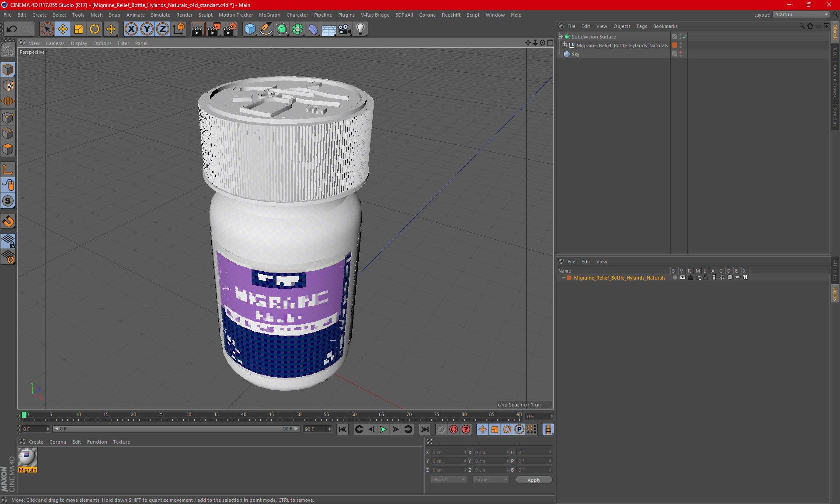
Task: Click frame 45 on timeline ruler
Action: [x=271, y=415]
